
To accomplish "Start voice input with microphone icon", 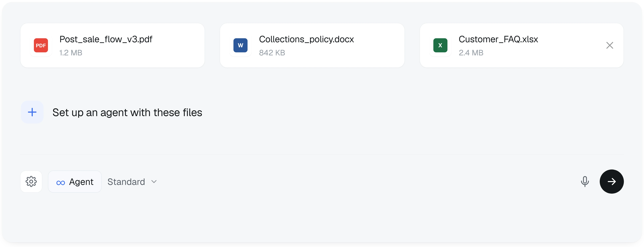I will click(584, 181).
